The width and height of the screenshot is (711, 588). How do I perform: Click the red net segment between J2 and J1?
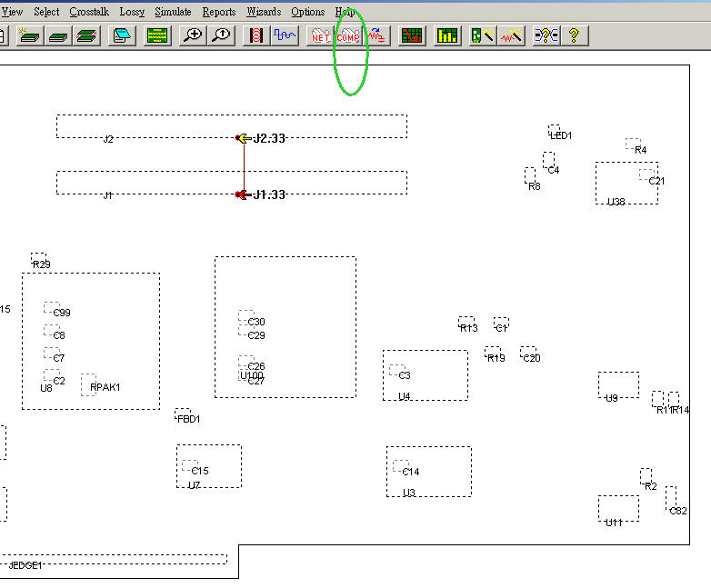point(245,166)
